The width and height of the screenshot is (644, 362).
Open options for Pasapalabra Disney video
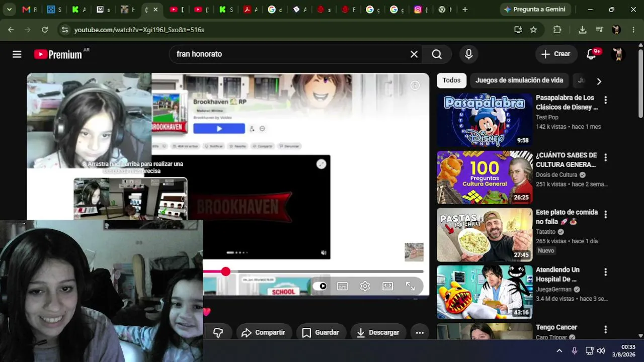click(605, 100)
